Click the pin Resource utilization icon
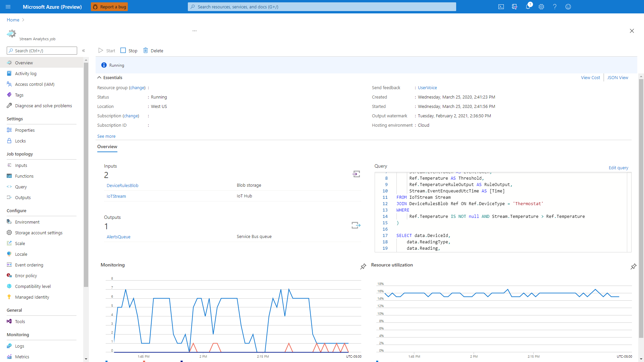 (634, 266)
